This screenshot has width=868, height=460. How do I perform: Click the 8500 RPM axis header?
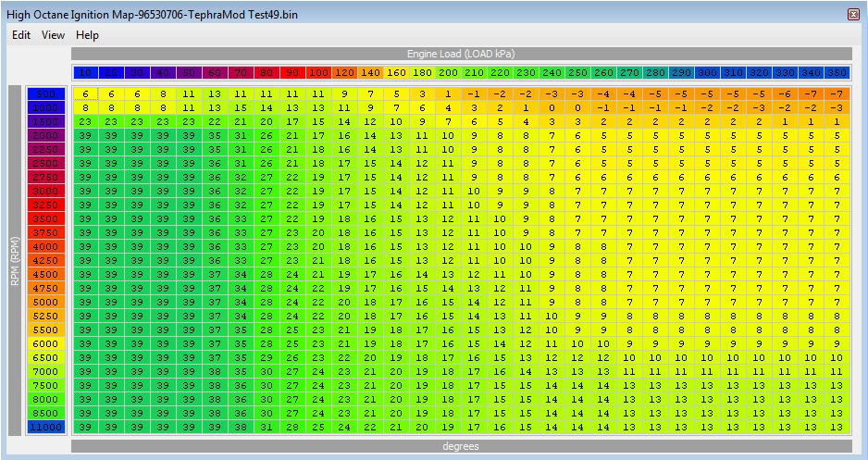pos(46,413)
